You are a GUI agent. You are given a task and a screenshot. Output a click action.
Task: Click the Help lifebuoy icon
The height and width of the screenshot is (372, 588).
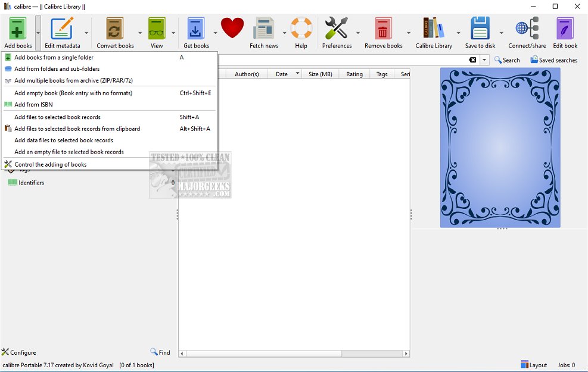[x=301, y=29]
